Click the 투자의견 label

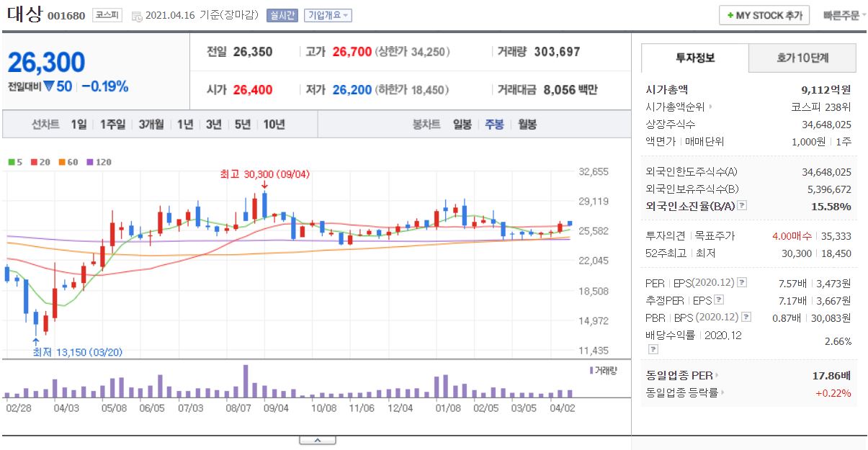666,235
